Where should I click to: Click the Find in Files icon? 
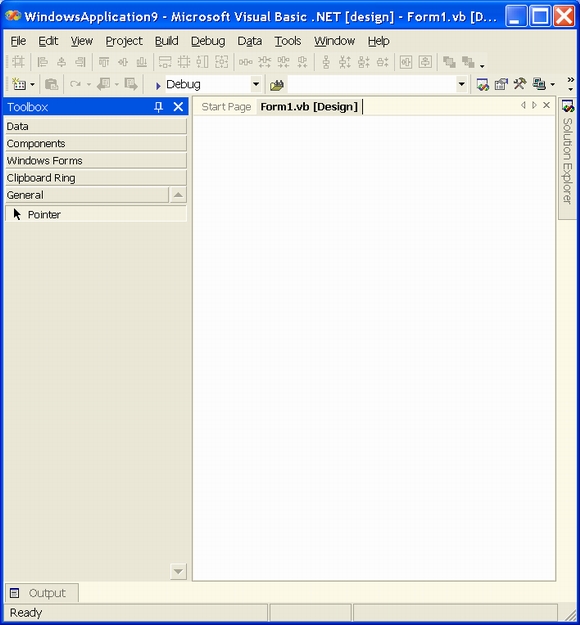[276, 85]
